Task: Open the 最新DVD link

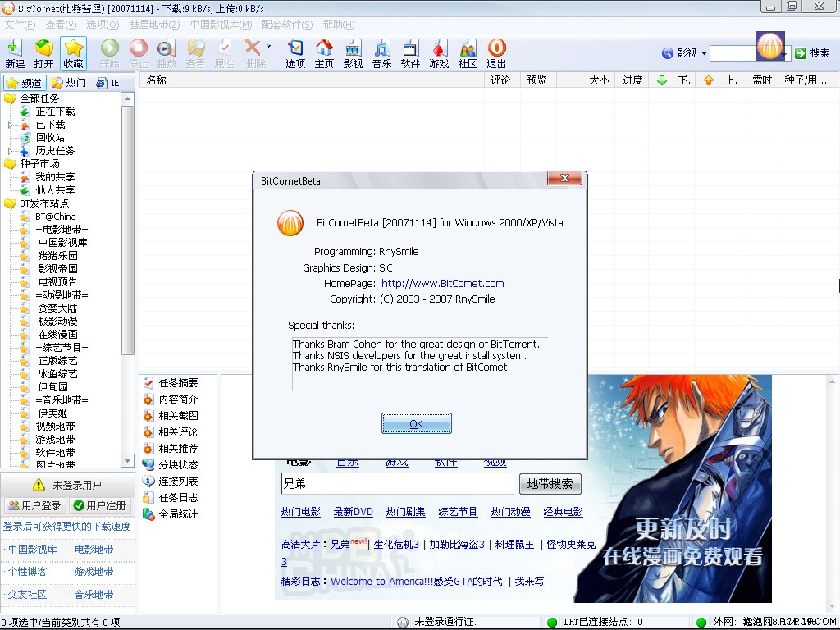Action: 353,512
